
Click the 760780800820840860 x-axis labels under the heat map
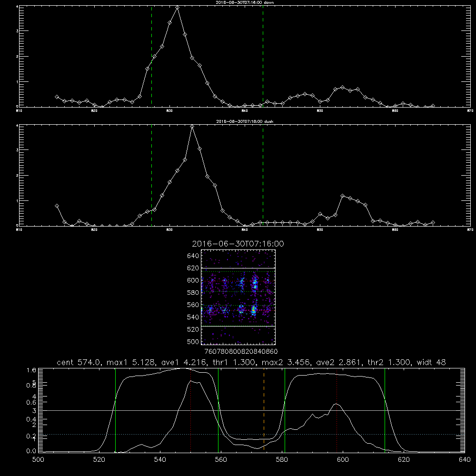[x=241, y=351]
